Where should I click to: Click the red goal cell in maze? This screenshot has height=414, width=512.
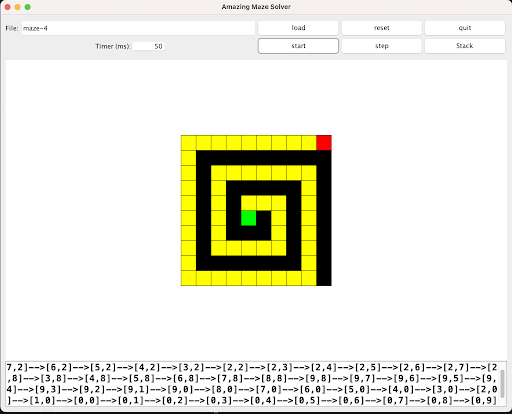pos(324,143)
